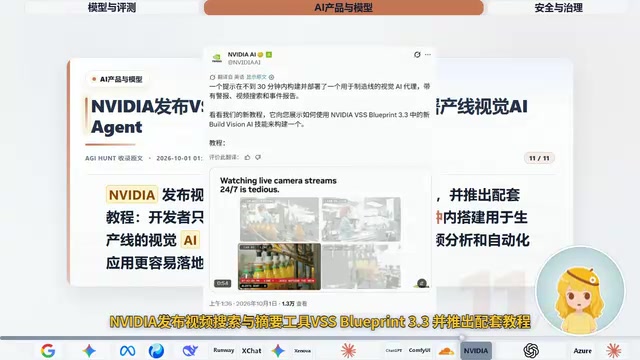The height and width of the screenshot is (360, 640).
Task: Click the blue swirl logo beside Meta
Action: click(x=156, y=351)
